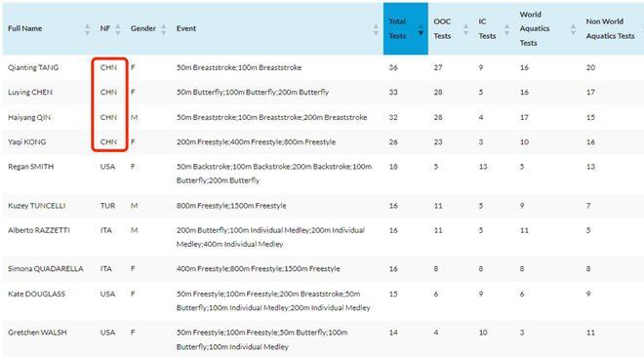644x357 pixels.
Task: Select athlete name Kate DOUGLASS
Action: pyautogui.click(x=36, y=294)
